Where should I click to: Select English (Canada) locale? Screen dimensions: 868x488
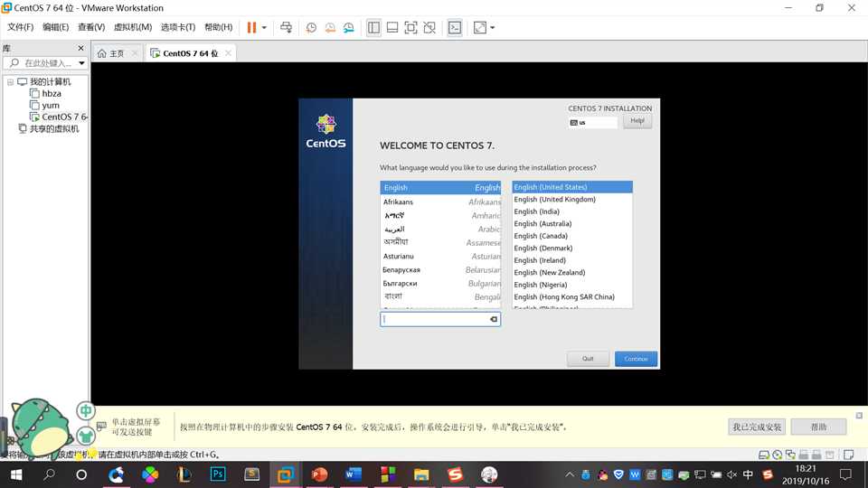click(571, 236)
